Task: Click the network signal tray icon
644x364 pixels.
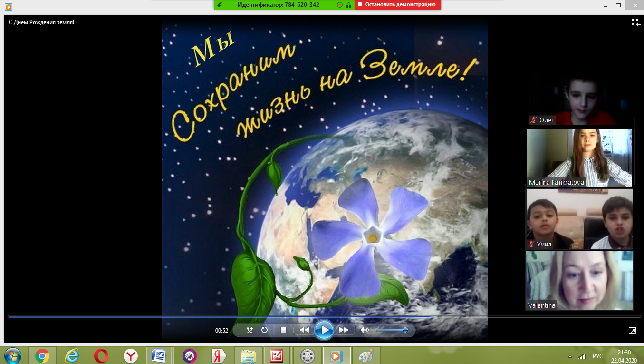Action: 581,356
